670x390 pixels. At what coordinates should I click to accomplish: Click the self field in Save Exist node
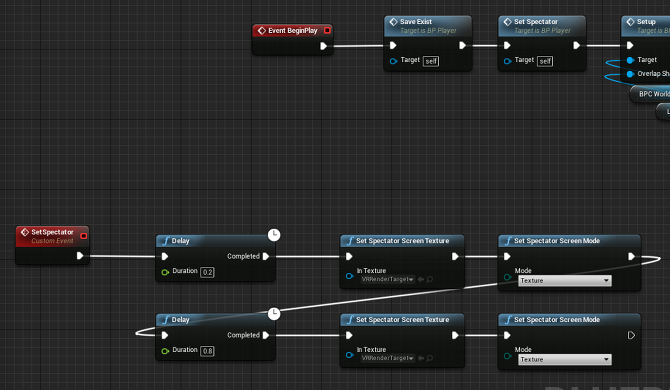click(x=431, y=61)
